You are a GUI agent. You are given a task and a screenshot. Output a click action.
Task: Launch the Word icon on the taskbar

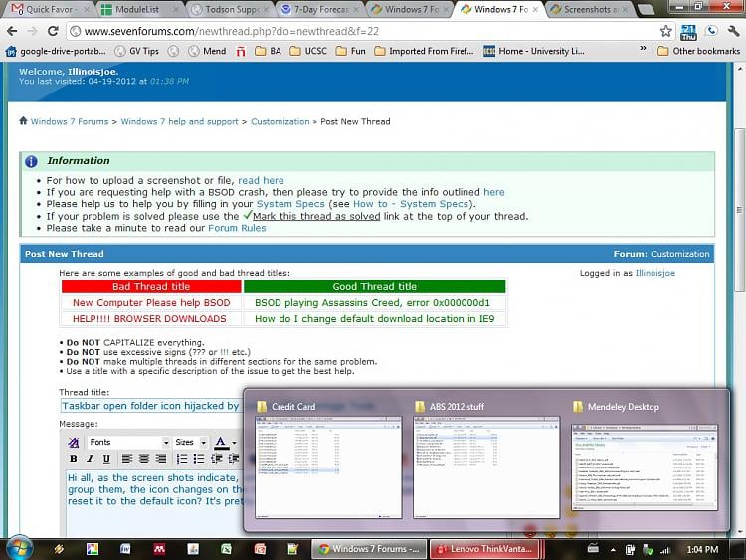(x=125, y=549)
